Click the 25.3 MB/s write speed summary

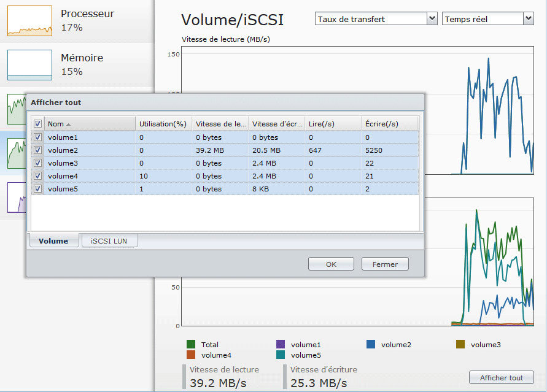coord(319,383)
